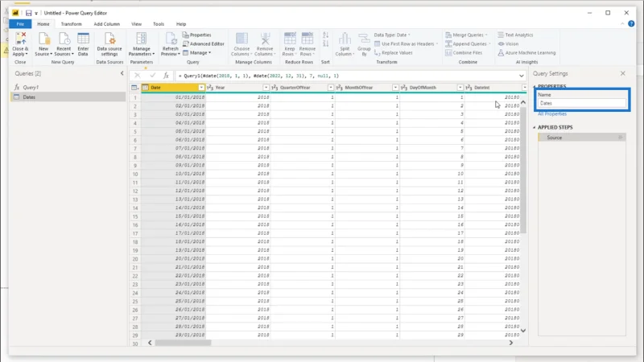Sort ascending with the A-Z icon
This screenshot has height=362, width=644.
pyautogui.click(x=326, y=35)
